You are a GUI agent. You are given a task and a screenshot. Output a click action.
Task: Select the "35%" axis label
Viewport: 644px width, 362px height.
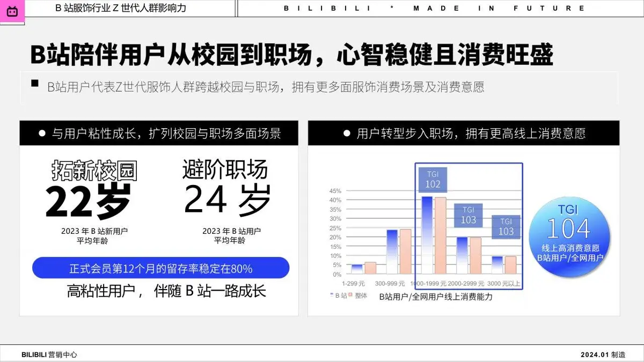tap(335, 209)
